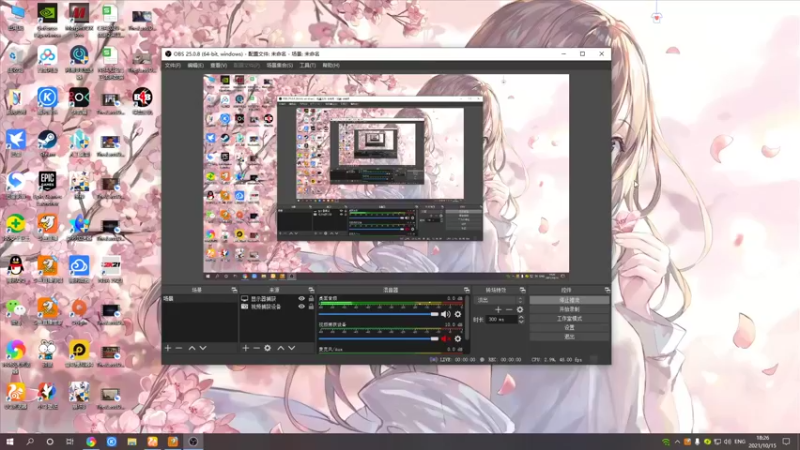Viewport: 800px width, 450px height.
Task: Open the desktop audio settings gear
Action: (x=458, y=314)
